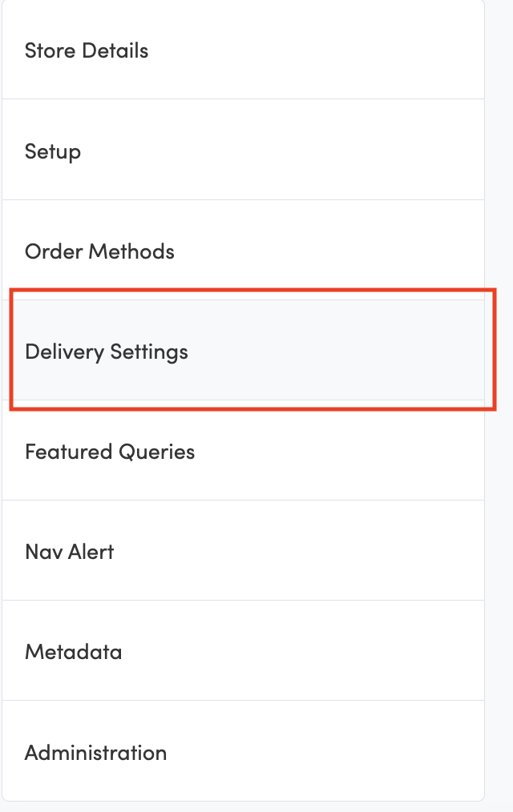513x812 pixels.
Task: Click the Delivery Settings text label
Action: pos(107,352)
